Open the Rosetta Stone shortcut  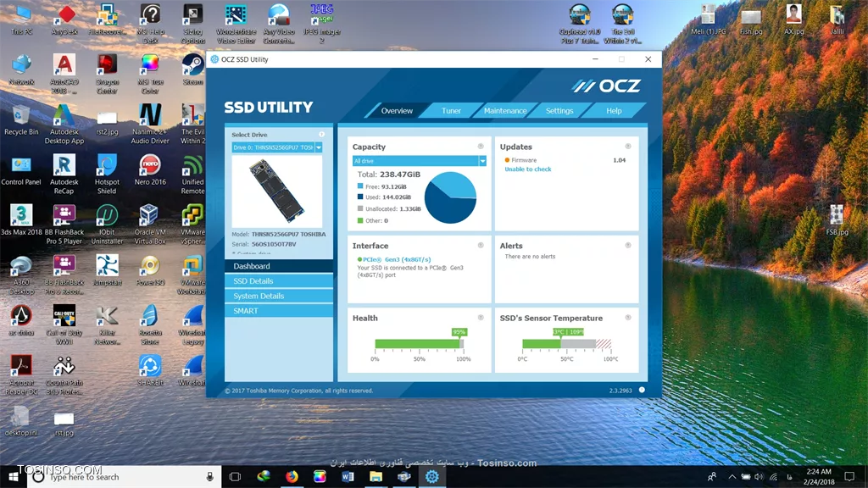pyautogui.click(x=150, y=325)
